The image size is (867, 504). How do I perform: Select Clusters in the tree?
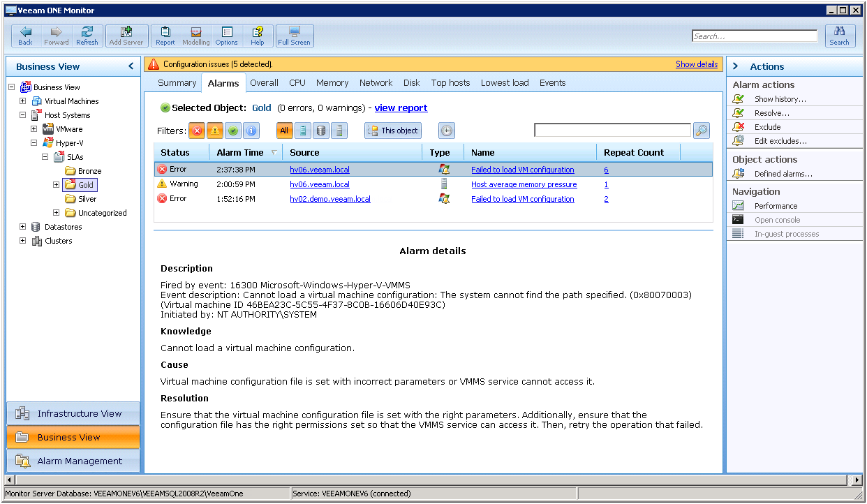(59, 241)
